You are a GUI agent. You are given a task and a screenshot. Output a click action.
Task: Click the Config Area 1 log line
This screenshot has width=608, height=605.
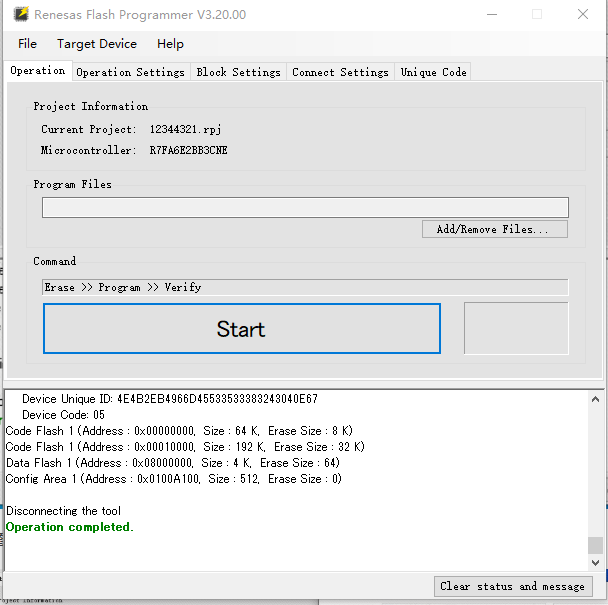coord(174,479)
